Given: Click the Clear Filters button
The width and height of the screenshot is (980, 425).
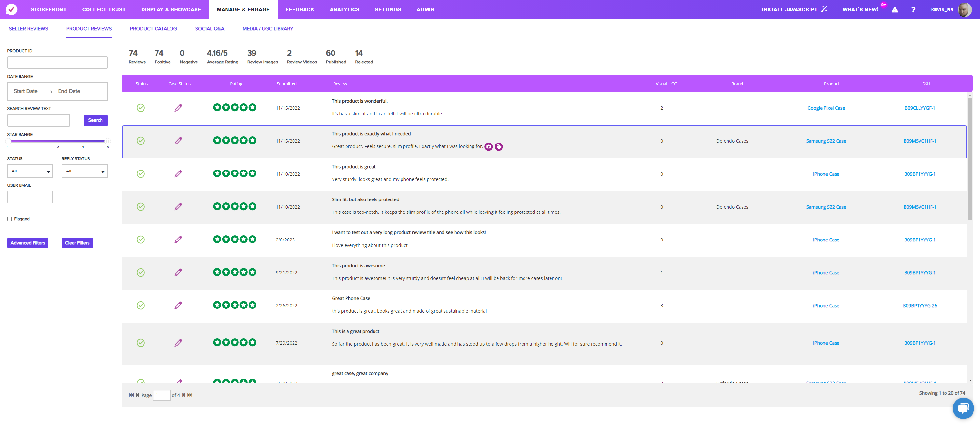Looking at the screenshot, I should pyautogui.click(x=77, y=243).
